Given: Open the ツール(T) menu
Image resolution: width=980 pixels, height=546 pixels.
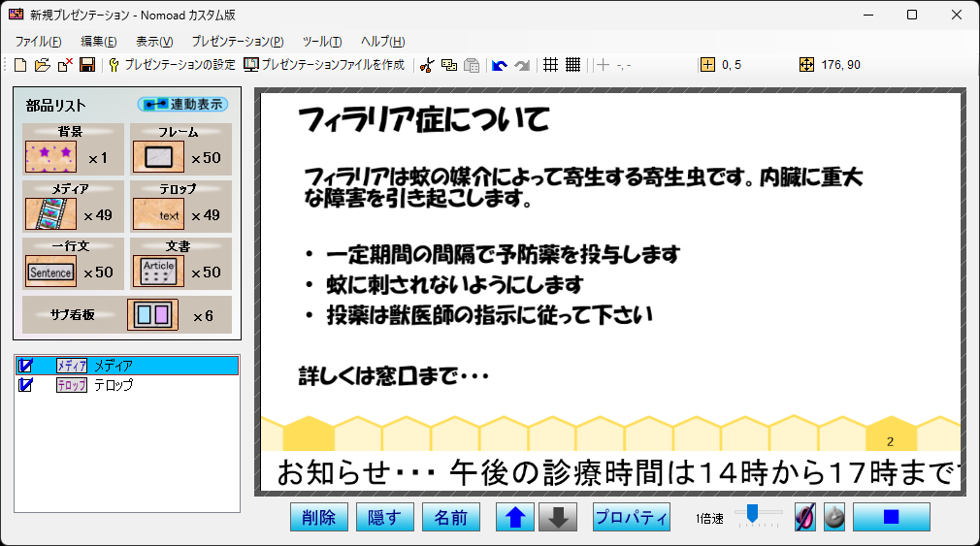Looking at the screenshot, I should coord(322,42).
